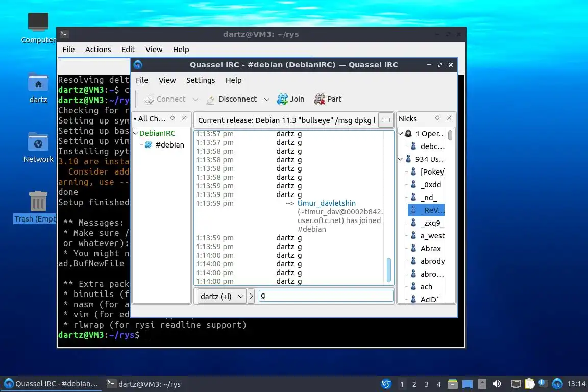Open the application menu bird icon

click(x=386, y=384)
